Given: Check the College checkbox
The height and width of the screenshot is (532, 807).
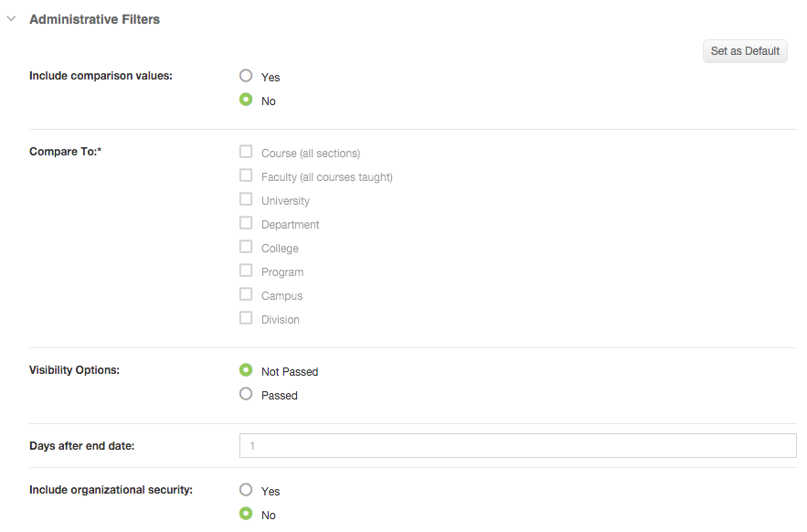Looking at the screenshot, I should (246, 246).
